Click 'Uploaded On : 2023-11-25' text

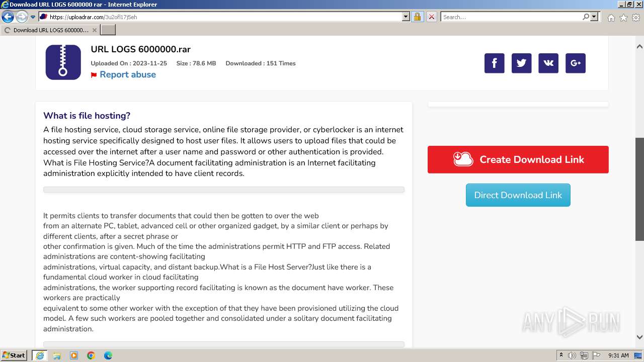point(129,63)
